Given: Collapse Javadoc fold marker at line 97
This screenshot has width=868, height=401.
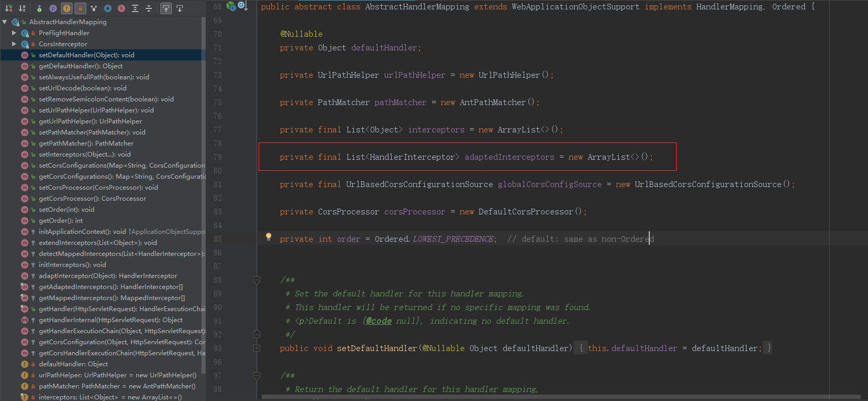Looking at the screenshot, I should point(257,376).
